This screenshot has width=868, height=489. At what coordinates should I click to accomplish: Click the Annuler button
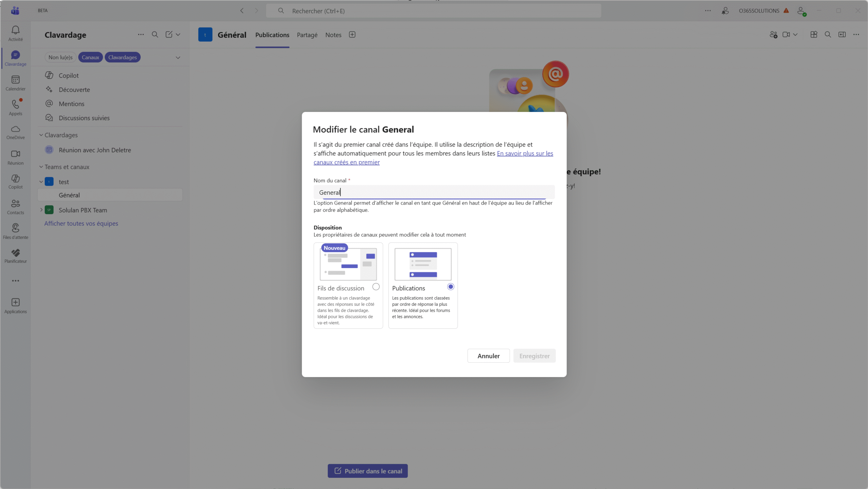488,356
